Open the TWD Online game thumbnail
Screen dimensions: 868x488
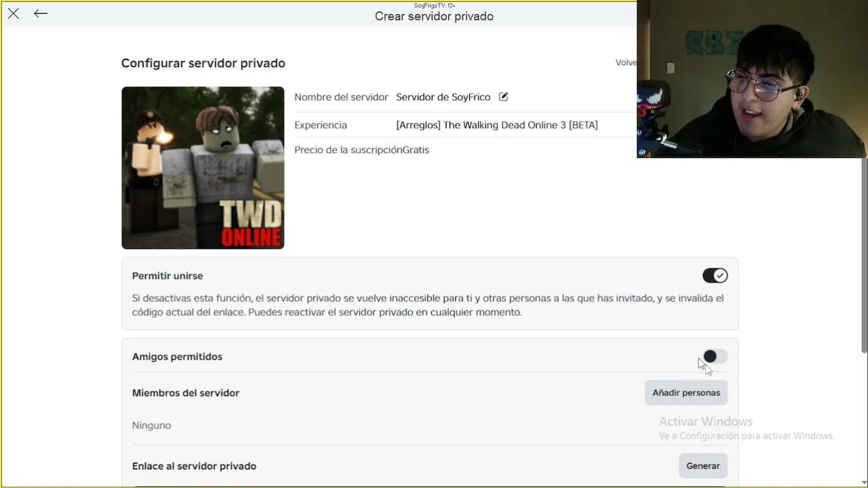[203, 167]
